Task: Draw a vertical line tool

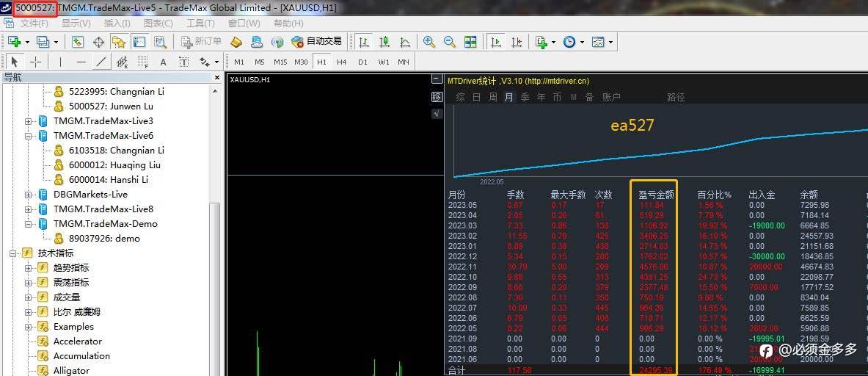Action: coord(60,62)
